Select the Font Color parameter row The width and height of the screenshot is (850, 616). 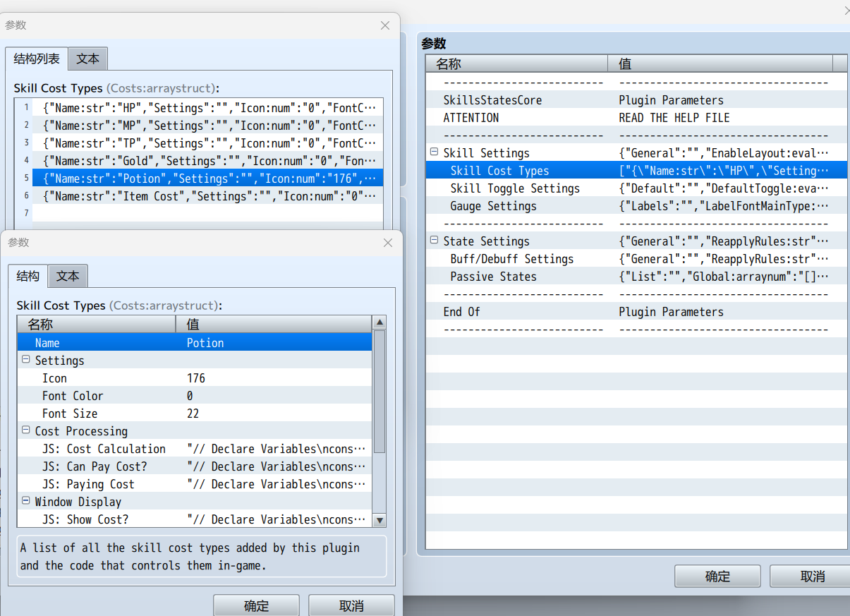73,396
